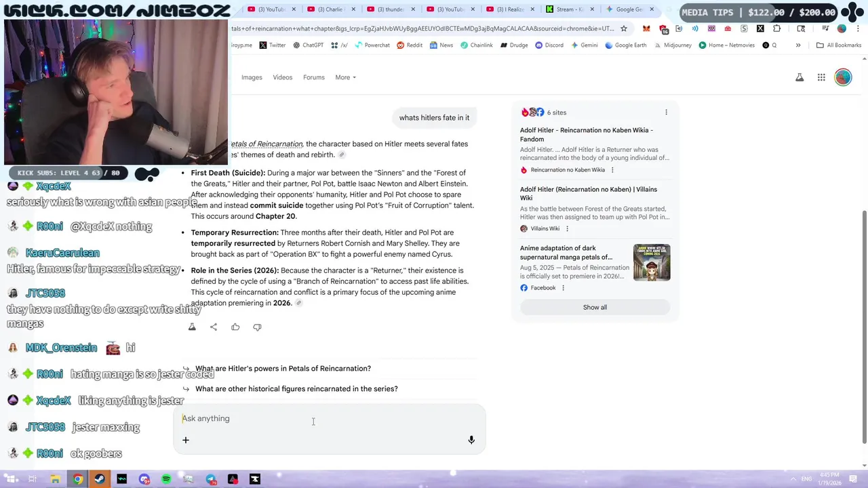The height and width of the screenshot is (488, 868).
Task: Bookmark this page with the star icon
Action: click(x=624, y=28)
